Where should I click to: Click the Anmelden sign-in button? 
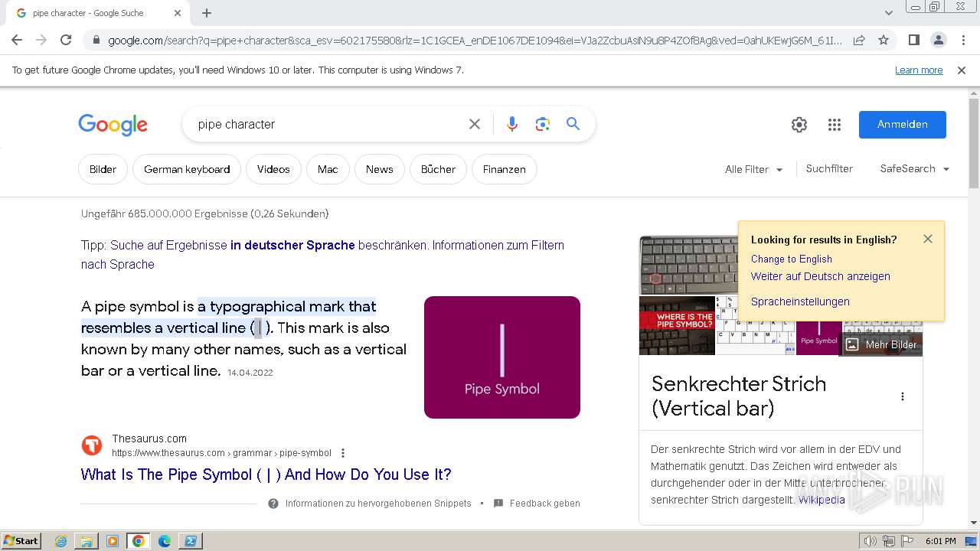(903, 125)
